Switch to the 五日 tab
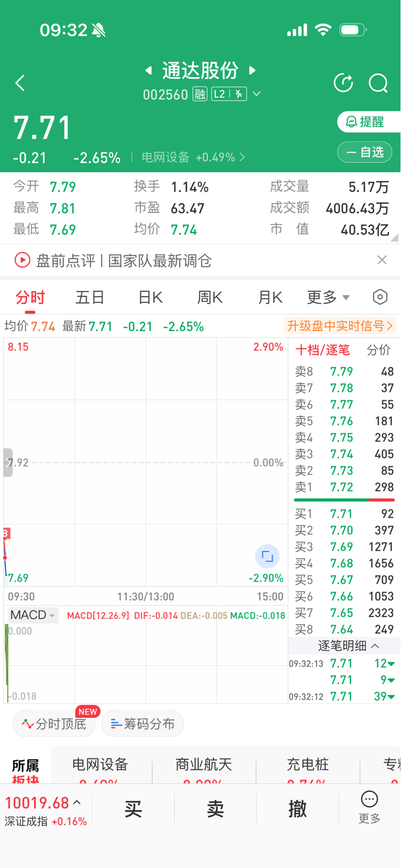 click(90, 298)
